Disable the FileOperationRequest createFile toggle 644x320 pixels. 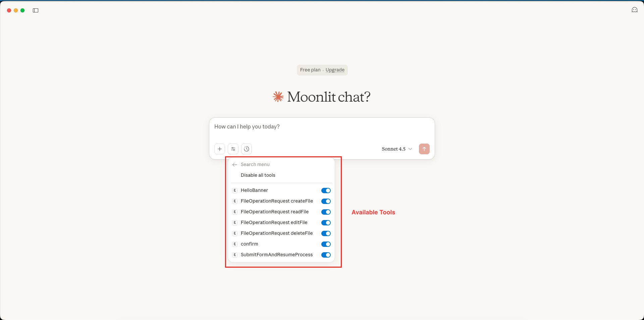point(326,201)
